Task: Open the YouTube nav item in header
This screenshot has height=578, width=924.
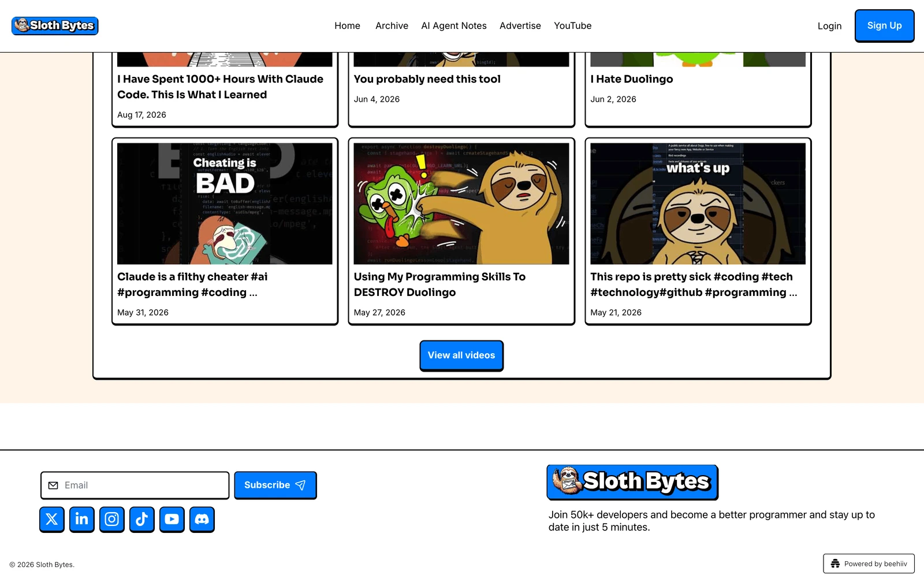Action: pyautogui.click(x=573, y=25)
